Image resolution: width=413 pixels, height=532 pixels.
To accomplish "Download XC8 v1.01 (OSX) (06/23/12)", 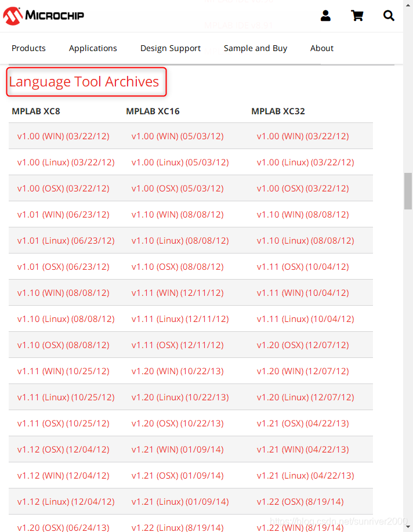I will (63, 267).
